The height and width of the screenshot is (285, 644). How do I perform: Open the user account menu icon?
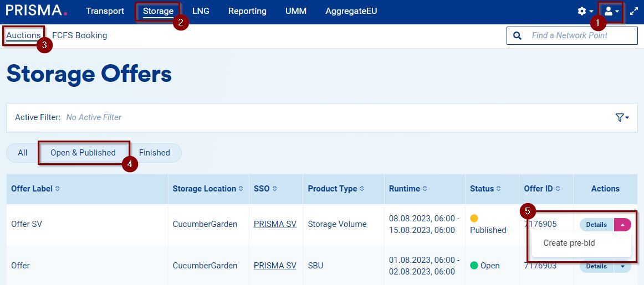point(611,11)
